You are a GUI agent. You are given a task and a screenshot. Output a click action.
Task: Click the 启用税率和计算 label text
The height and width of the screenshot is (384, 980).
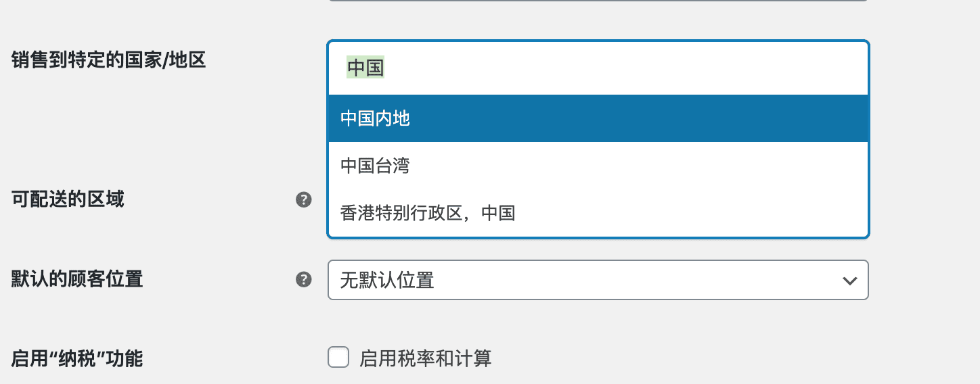425,358
